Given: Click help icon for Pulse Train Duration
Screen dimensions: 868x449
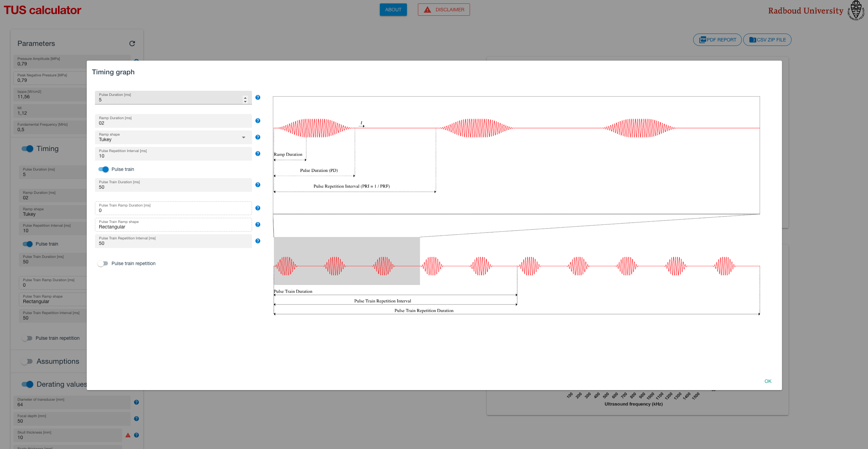Looking at the screenshot, I should tap(258, 185).
